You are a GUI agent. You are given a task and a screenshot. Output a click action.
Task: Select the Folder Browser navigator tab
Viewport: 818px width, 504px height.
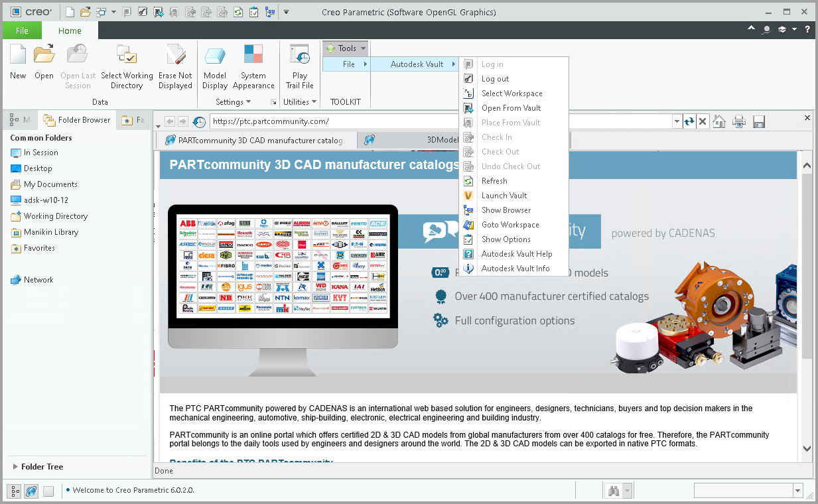[77, 120]
